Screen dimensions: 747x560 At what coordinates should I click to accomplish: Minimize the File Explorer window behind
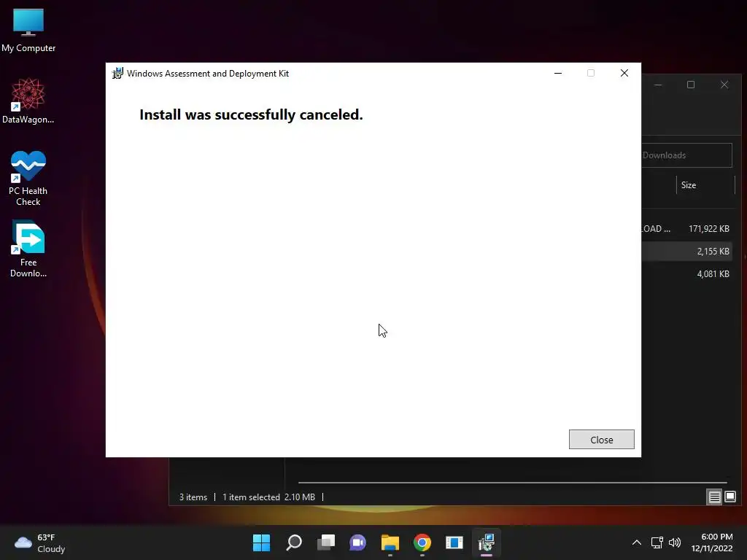[658, 85]
